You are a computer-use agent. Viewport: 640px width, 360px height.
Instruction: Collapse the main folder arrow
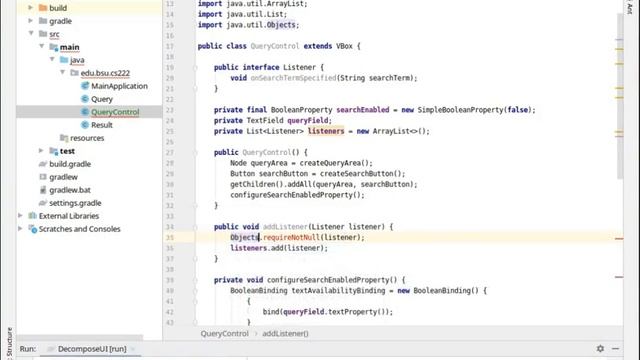[x=42, y=47]
